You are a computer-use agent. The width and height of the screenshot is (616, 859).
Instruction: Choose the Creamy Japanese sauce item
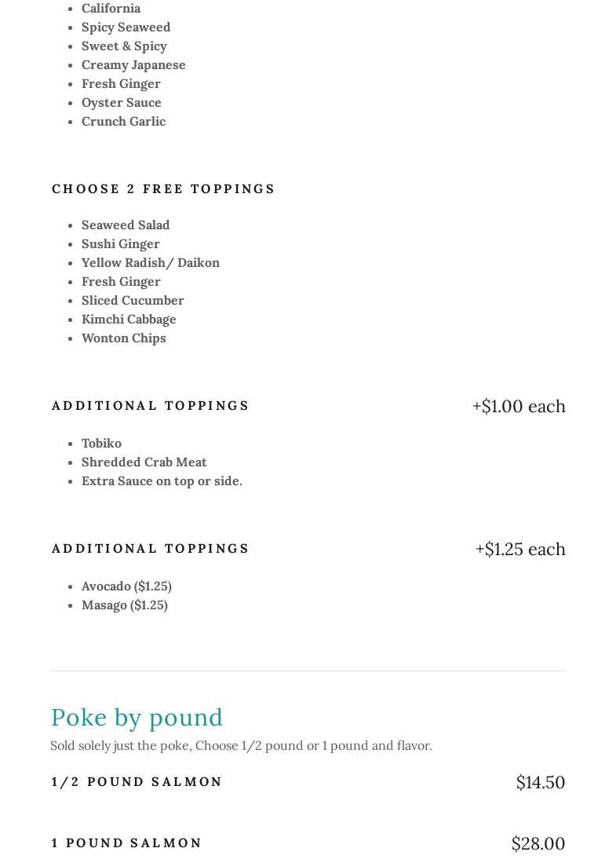click(133, 64)
